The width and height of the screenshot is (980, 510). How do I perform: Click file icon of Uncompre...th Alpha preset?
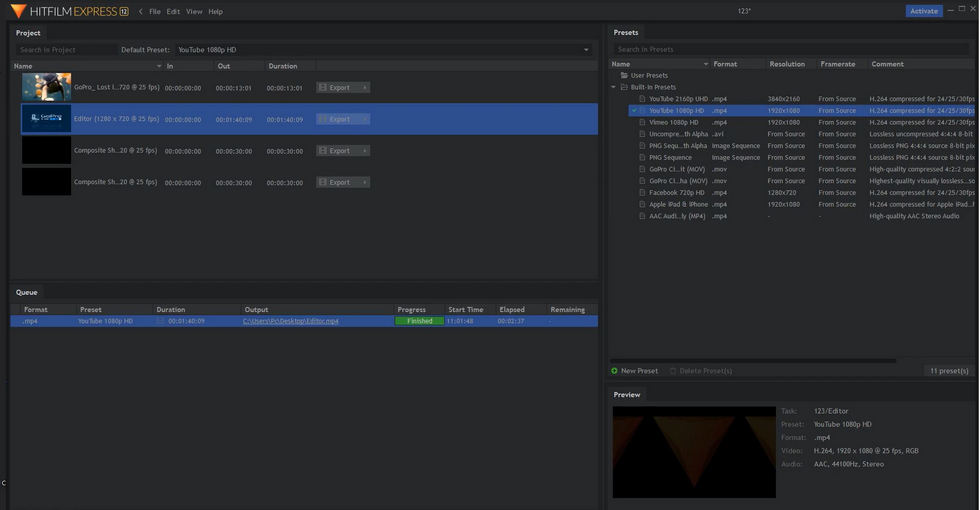click(642, 134)
